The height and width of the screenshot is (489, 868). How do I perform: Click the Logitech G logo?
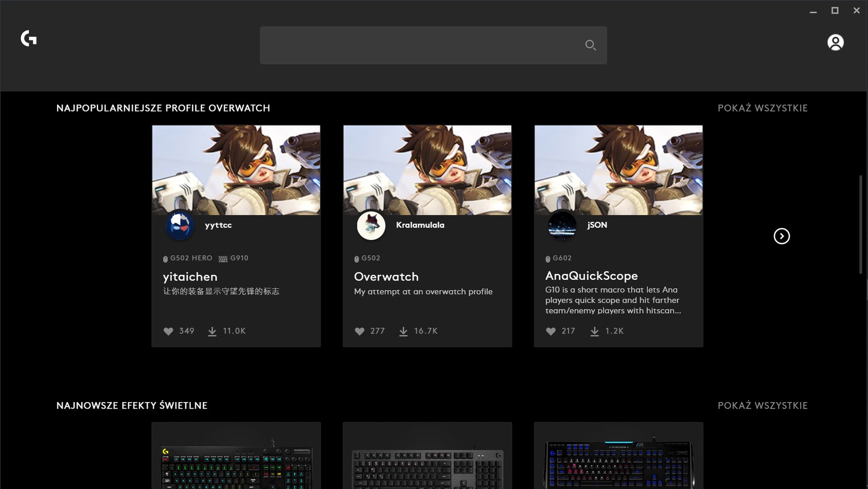pyautogui.click(x=29, y=38)
